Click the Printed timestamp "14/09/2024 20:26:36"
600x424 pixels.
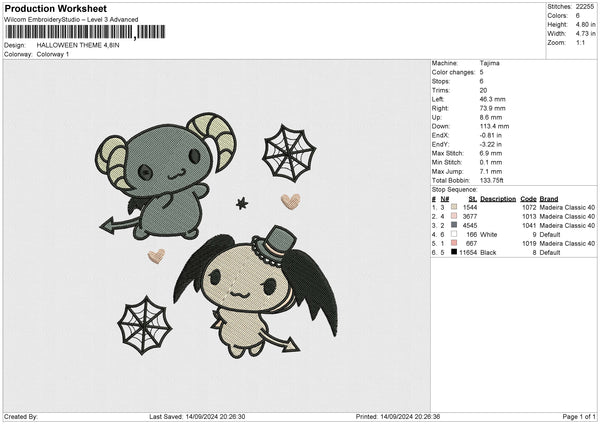tap(410, 416)
